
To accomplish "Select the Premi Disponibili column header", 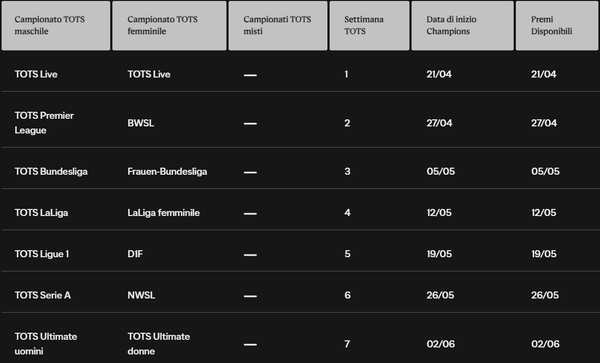I will [557, 26].
